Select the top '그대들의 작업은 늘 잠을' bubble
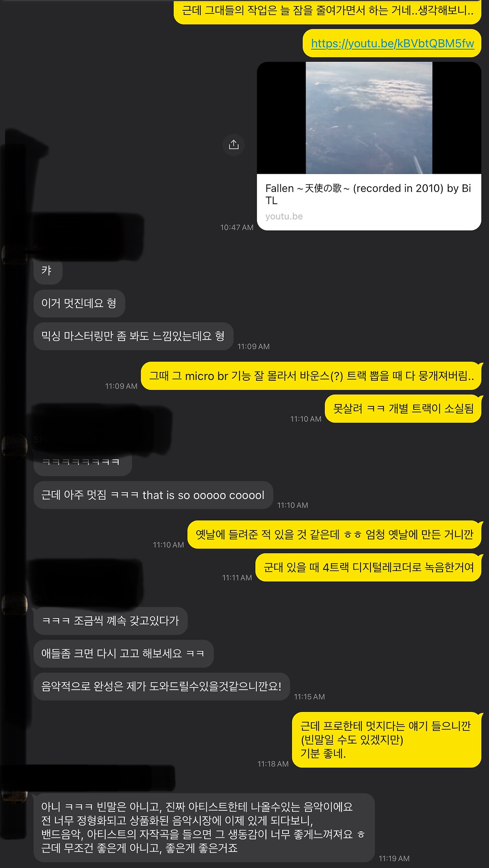The height and width of the screenshot is (868, 489). (328, 11)
